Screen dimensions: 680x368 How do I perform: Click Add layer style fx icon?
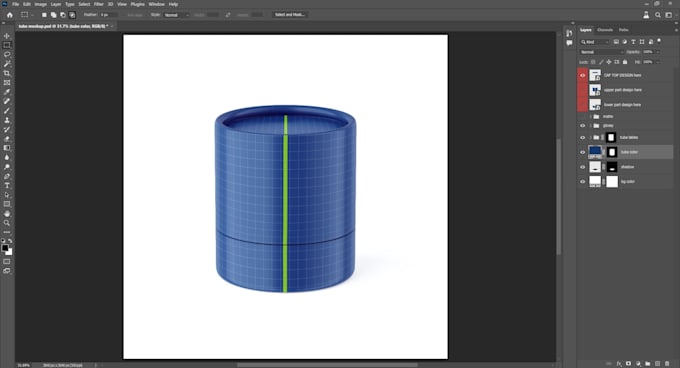(619, 364)
